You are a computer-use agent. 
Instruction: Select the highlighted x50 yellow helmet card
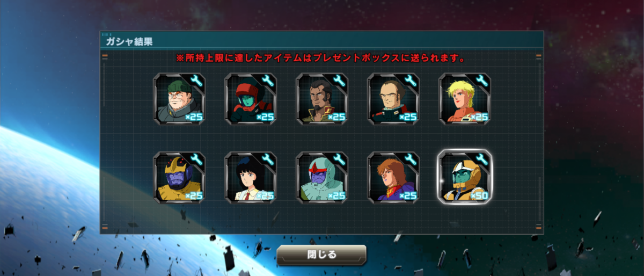[465, 178]
